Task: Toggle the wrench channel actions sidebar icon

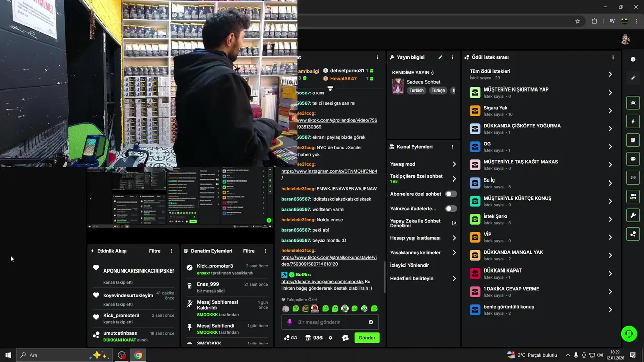Action: coord(633,215)
